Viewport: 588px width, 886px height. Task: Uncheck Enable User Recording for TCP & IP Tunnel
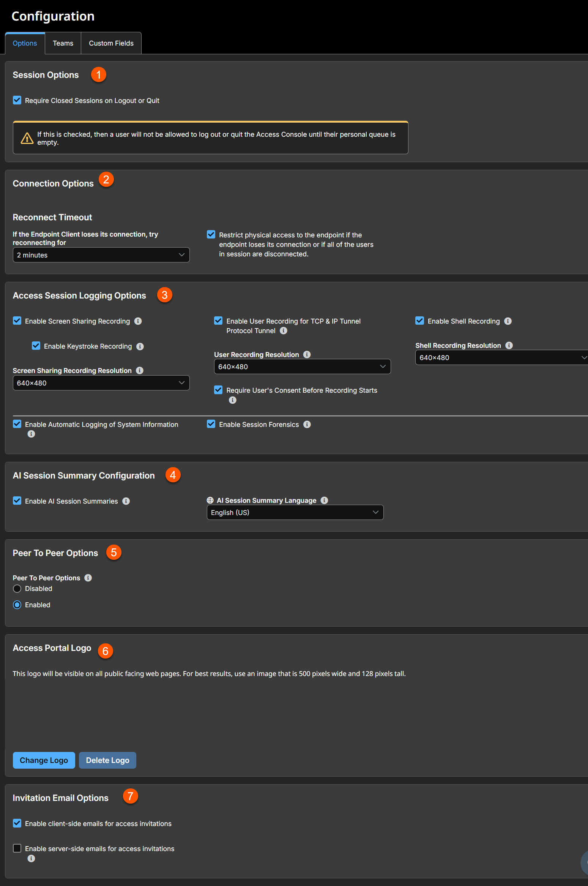point(218,321)
